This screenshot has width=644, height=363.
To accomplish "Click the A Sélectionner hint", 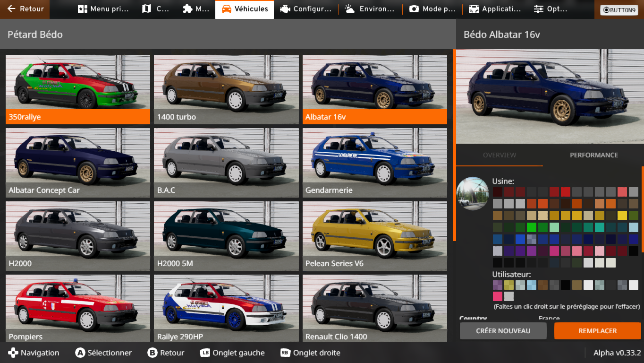I will 104,353.
